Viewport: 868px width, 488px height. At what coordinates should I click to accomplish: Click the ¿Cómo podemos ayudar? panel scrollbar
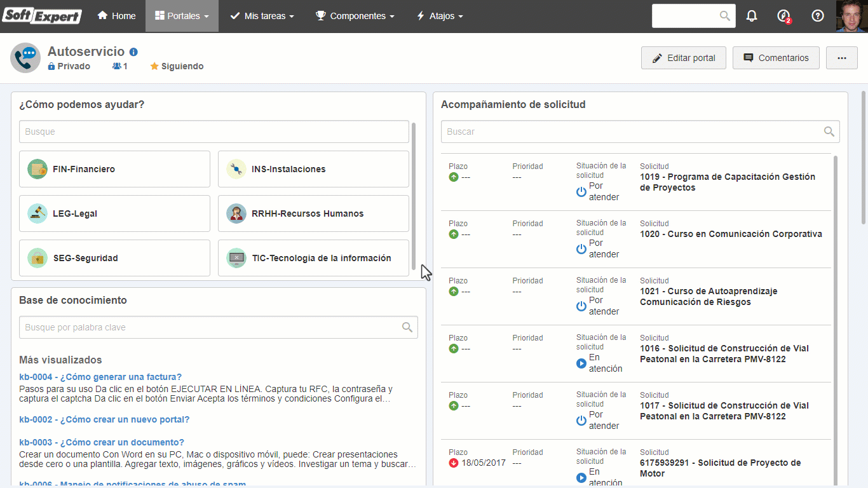[414, 197]
